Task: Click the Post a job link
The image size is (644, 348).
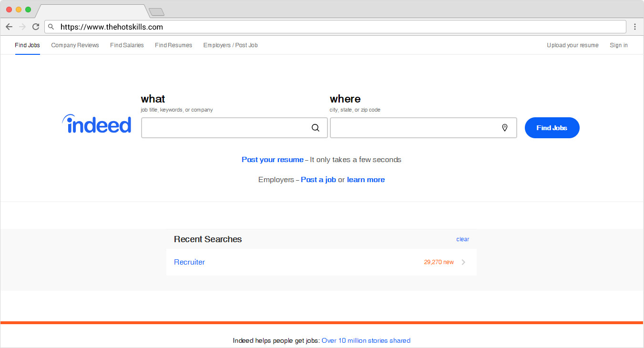Action: click(x=318, y=180)
